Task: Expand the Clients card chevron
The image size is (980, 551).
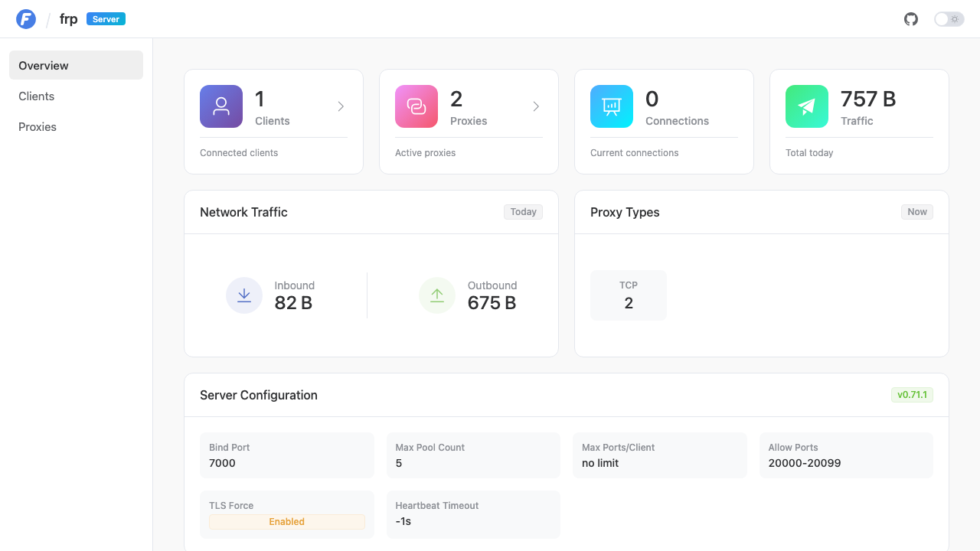Action: [341, 106]
